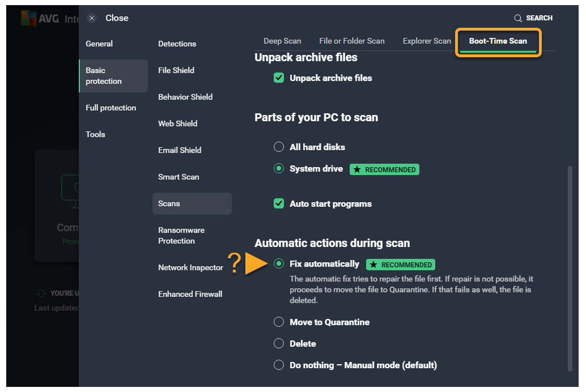Open the Ransomware Protection settings
Screen dimensions: 586x392
click(x=181, y=236)
